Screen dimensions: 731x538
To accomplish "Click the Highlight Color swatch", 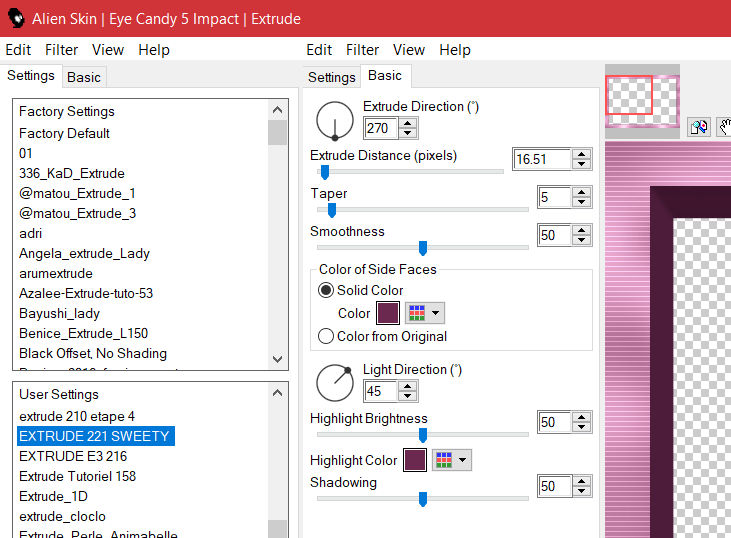I will click(415, 460).
